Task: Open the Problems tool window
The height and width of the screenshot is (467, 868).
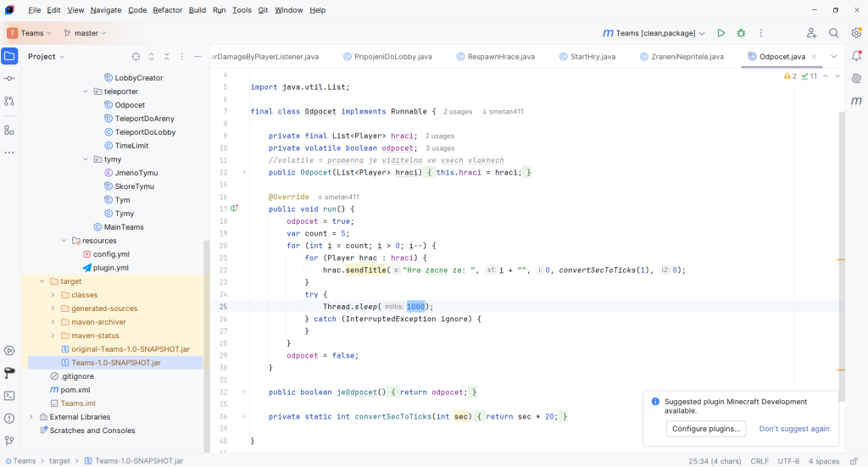Action: click(x=9, y=419)
